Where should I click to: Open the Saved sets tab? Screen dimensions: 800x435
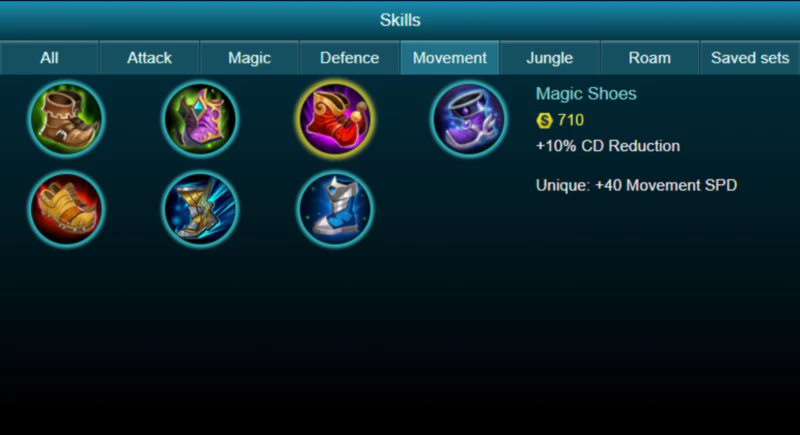point(750,58)
